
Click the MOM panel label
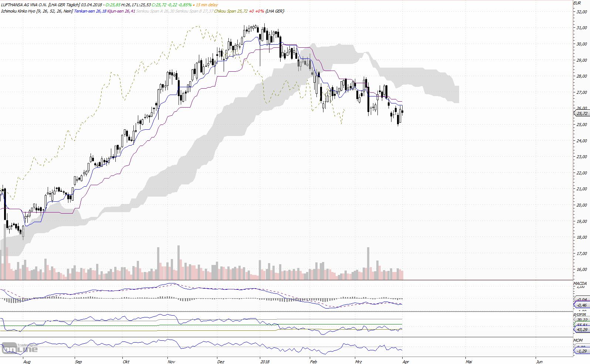point(578,340)
